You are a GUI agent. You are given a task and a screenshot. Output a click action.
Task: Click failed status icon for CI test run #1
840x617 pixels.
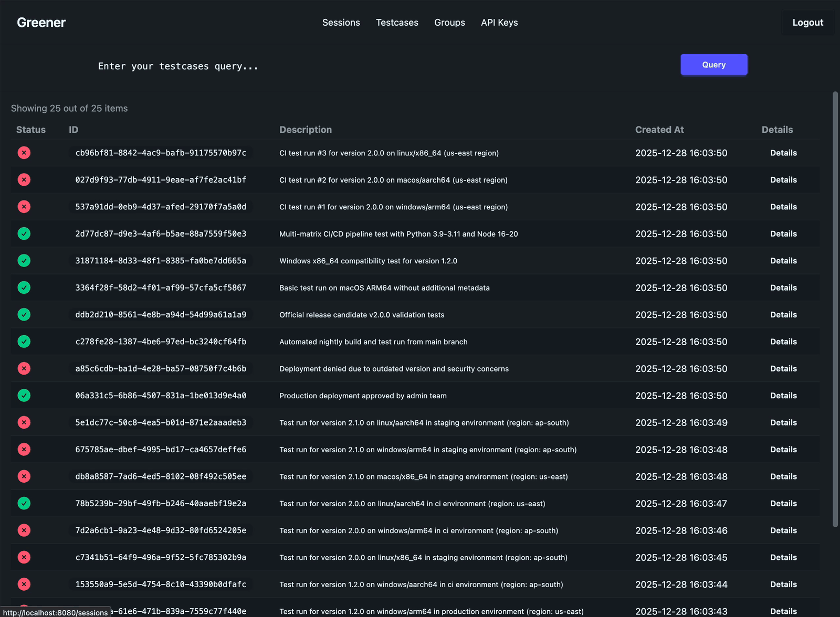pyautogui.click(x=24, y=207)
